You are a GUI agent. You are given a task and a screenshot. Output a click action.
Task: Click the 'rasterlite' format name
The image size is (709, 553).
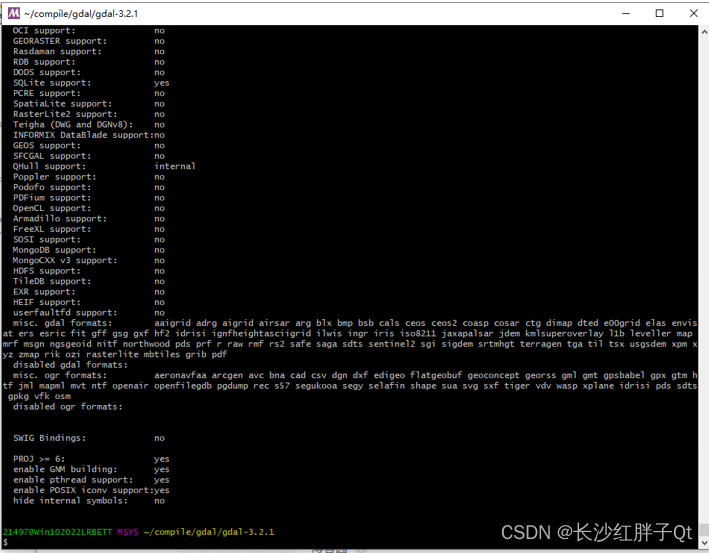(x=112, y=354)
